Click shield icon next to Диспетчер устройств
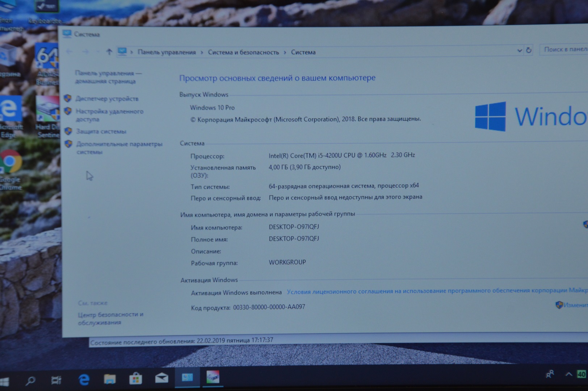This screenshot has height=391, width=588. [68, 98]
